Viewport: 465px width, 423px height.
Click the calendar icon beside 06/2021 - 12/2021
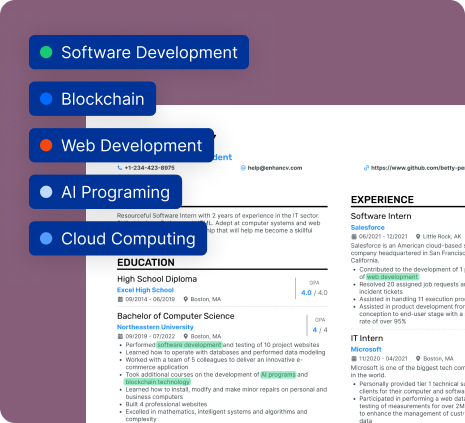click(354, 237)
